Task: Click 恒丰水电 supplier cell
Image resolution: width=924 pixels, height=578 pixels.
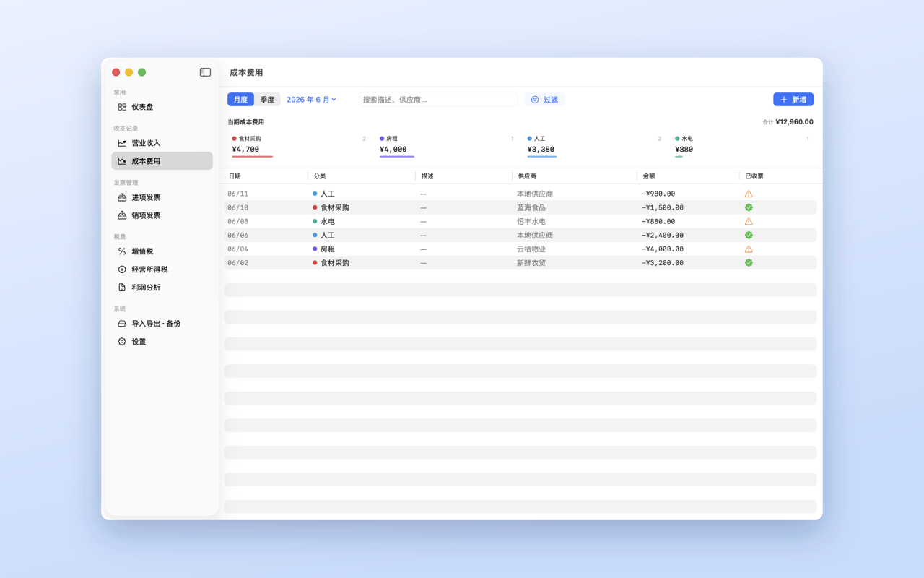Action: point(531,221)
